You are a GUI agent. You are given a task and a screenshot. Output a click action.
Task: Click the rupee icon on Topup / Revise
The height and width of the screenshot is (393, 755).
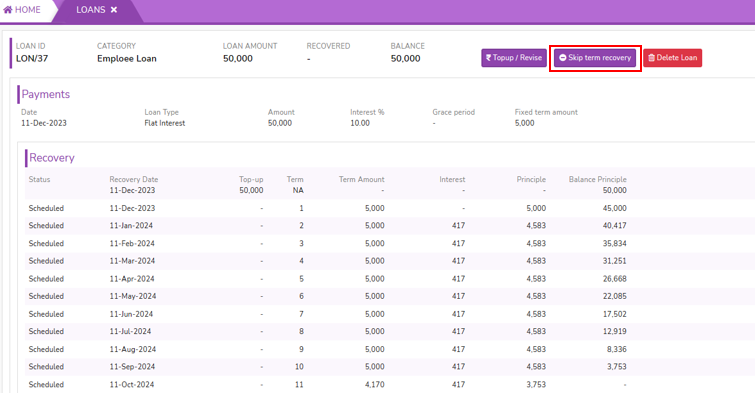[x=488, y=57]
